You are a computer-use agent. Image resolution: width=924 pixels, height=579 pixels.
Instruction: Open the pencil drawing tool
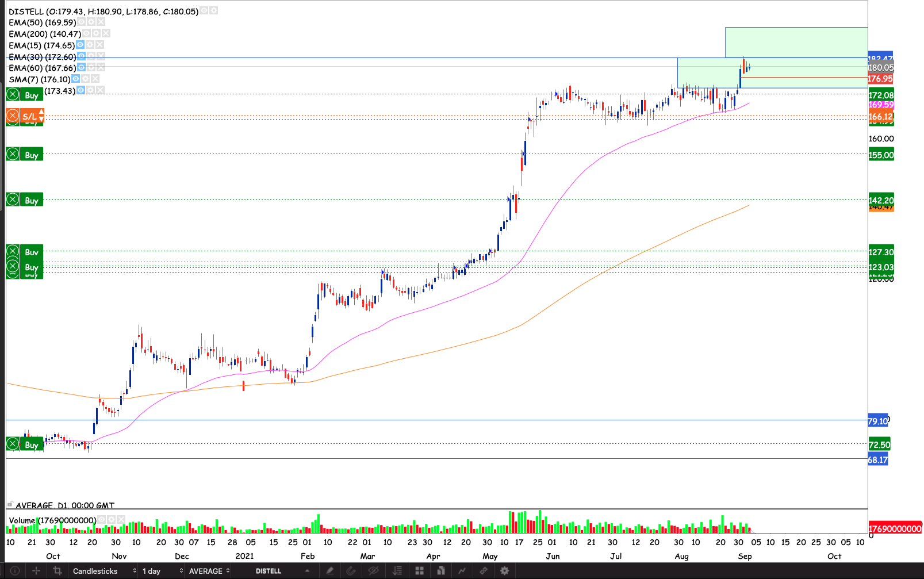(329, 571)
